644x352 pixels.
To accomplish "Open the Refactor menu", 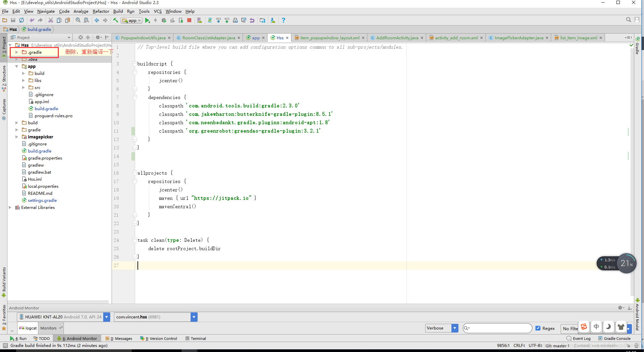I will click(101, 11).
